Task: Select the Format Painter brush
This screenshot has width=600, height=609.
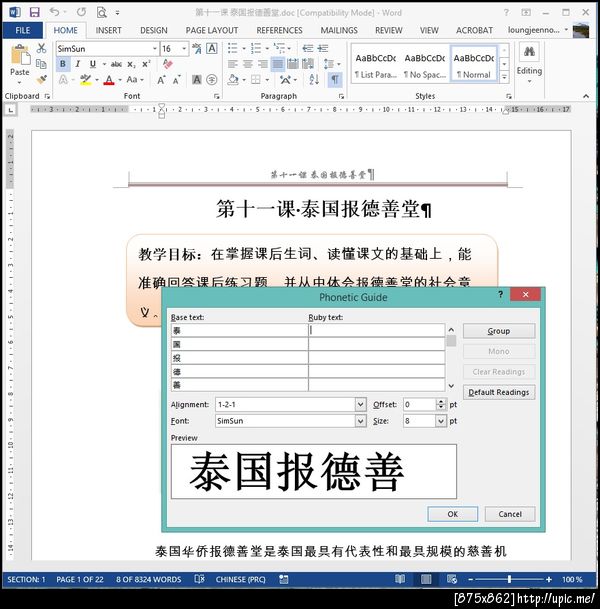Action: click(41, 80)
